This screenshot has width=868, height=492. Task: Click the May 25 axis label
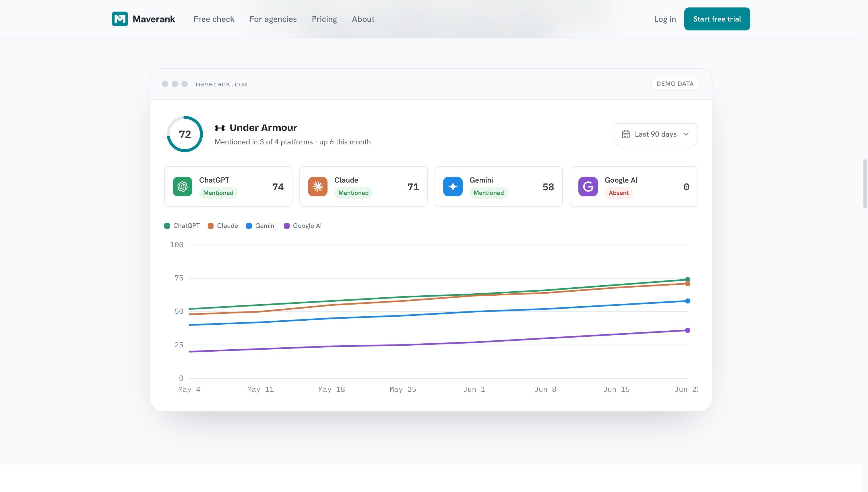click(x=403, y=389)
